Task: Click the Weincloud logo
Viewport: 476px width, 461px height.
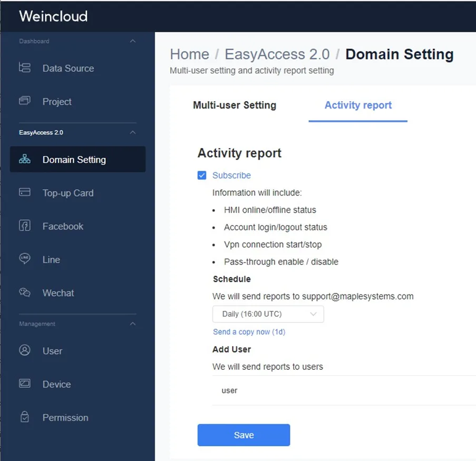Action: click(53, 16)
